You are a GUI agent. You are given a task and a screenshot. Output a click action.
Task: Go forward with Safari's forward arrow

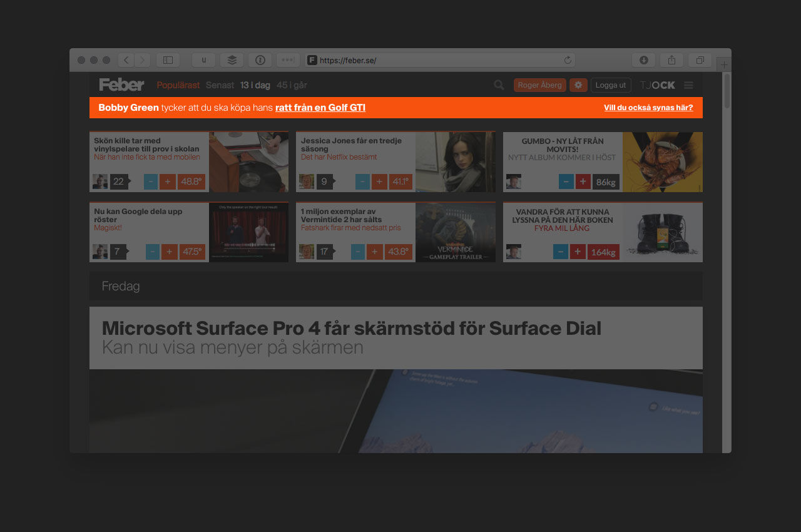click(143, 60)
